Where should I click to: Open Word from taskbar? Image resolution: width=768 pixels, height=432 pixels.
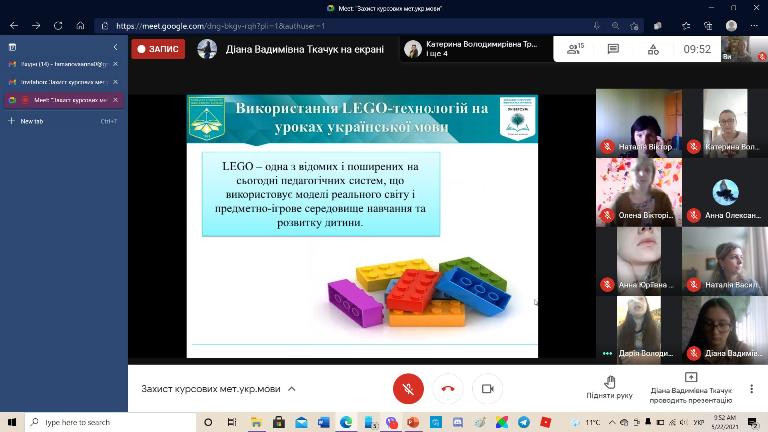(x=324, y=422)
